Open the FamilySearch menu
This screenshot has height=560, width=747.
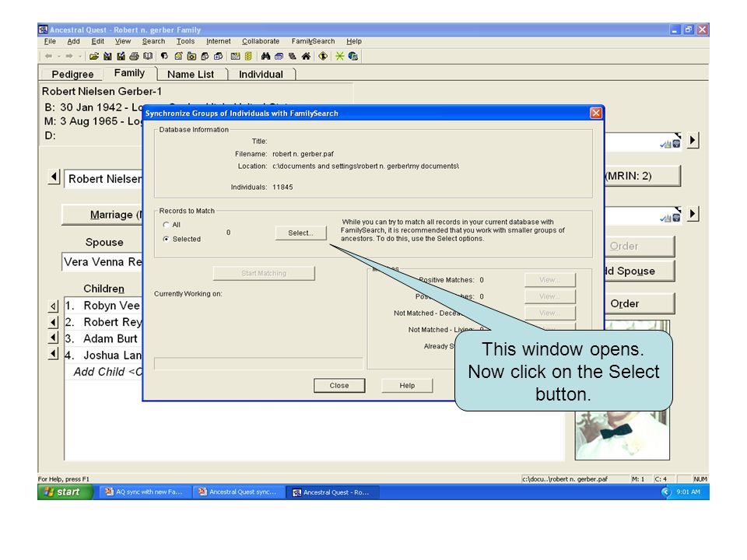click(x=313, y=41)
